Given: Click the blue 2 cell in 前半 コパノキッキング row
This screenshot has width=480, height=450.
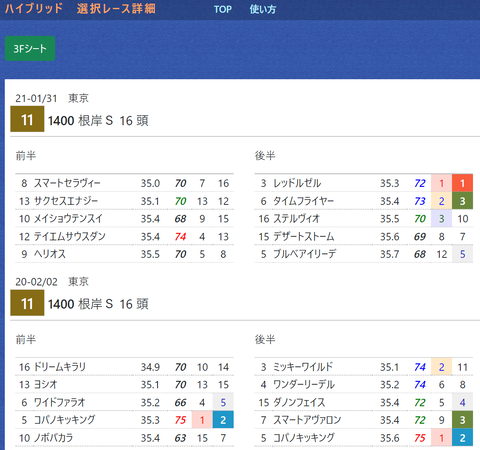Looking at the screenshot, I should click(x=223, y=420).
